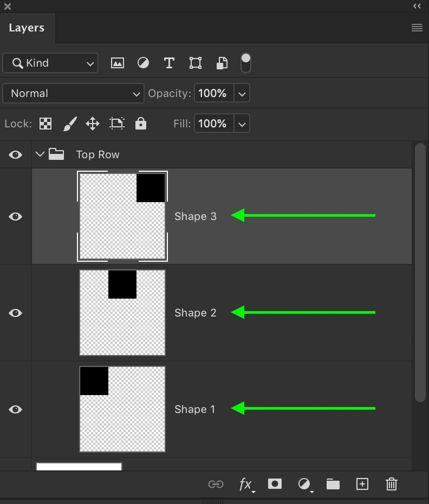Open the Normal blend mode dropdown
Screen dimensions: 429x504
(x=73, y=94)
